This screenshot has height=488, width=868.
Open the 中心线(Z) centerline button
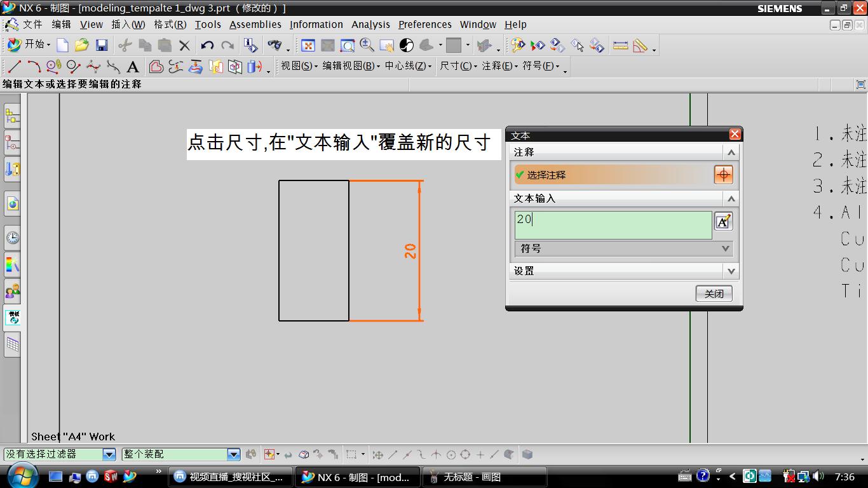pos(408,66)
